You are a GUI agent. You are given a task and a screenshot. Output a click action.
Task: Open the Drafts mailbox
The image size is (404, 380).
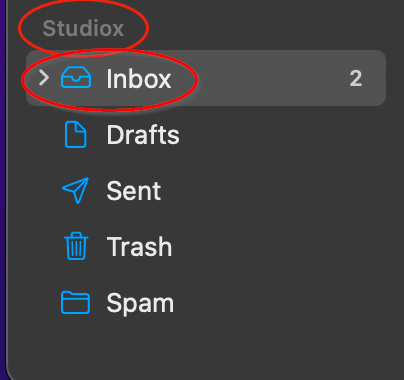[x=143, y=135]
